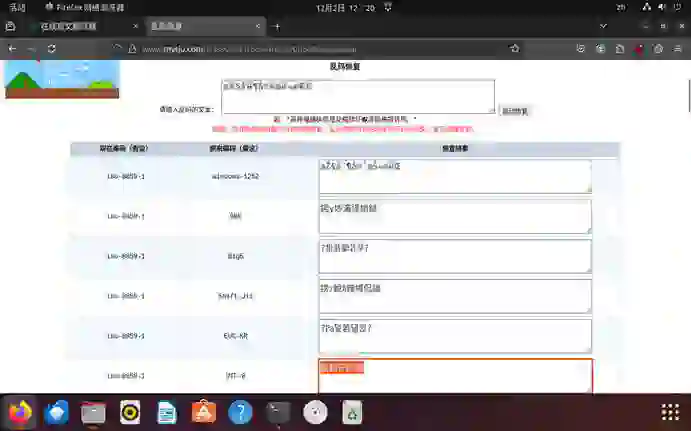Image resolution: width=691 pixels, height=431 pixels.
Task: Bookmark this page with the star icon
Action: 515,48
